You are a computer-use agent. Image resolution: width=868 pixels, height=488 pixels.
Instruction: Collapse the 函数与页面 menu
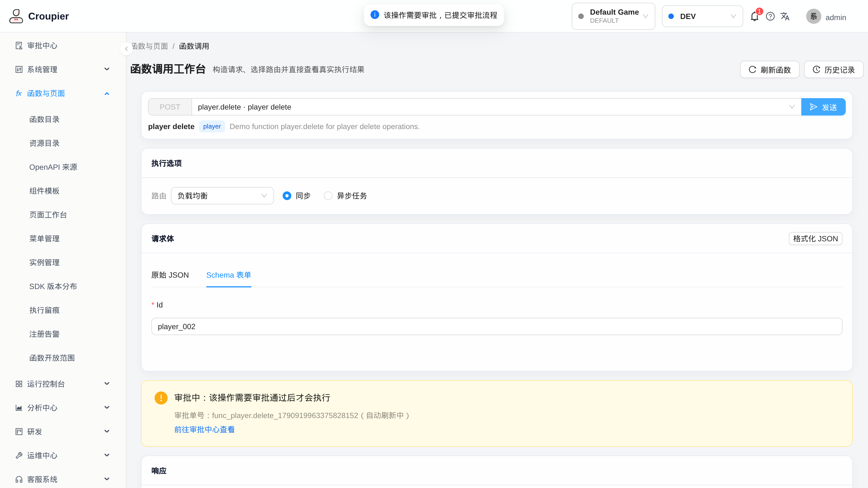(63, 93)
